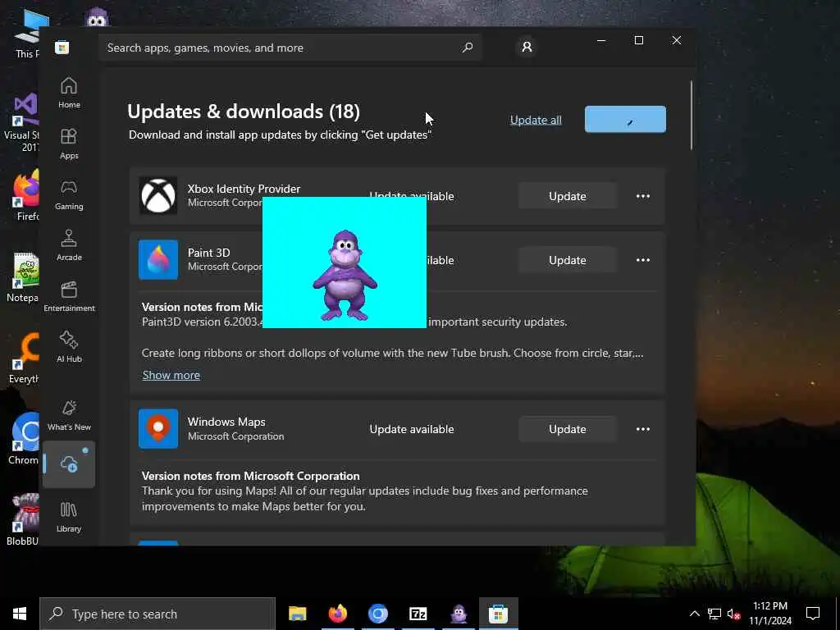Click the Windows taskbar search box
This screenshot has height=630, width=840.
(x=157, y=614)
